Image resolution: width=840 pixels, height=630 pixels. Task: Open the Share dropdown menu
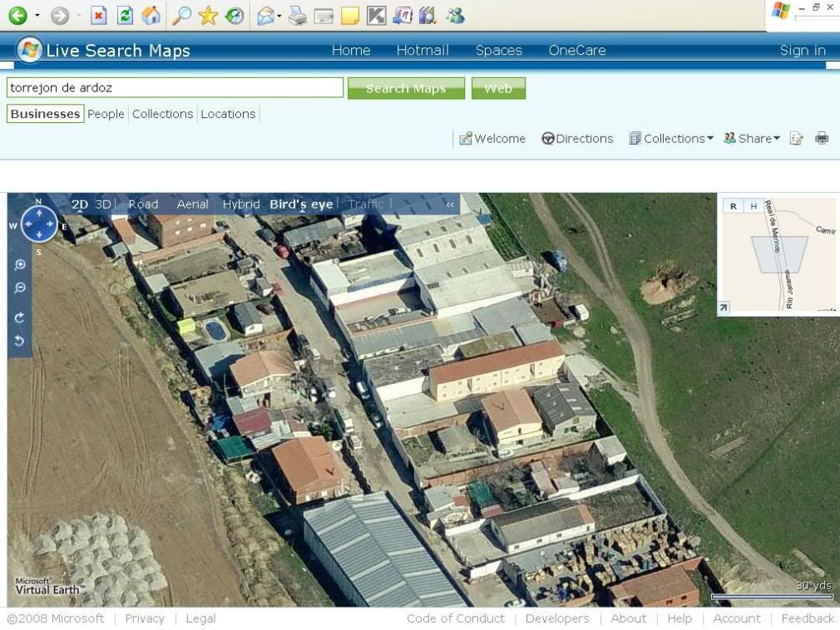(x=752, y=139)
